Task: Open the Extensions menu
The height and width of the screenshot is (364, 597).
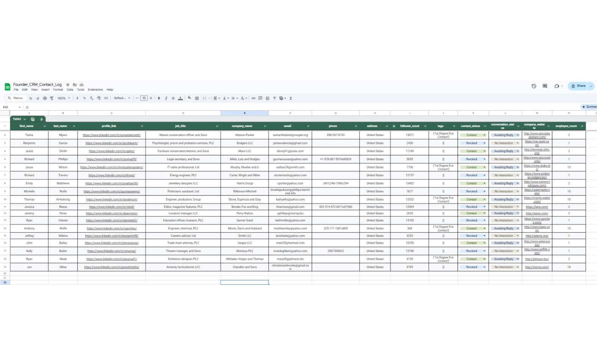Action: point(95,90)
